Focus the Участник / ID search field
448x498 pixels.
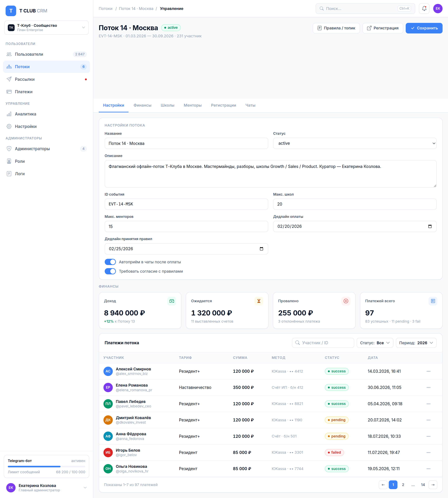click(323, 343)
